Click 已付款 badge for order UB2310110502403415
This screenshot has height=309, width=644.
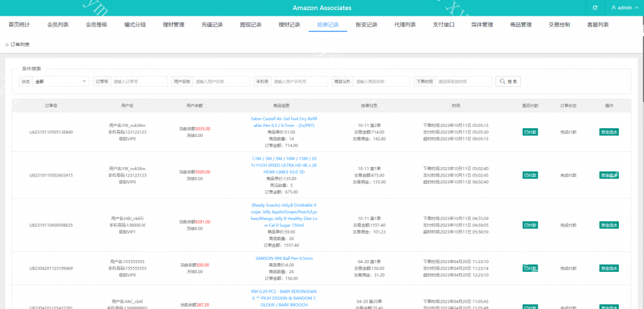coord(530,175)
